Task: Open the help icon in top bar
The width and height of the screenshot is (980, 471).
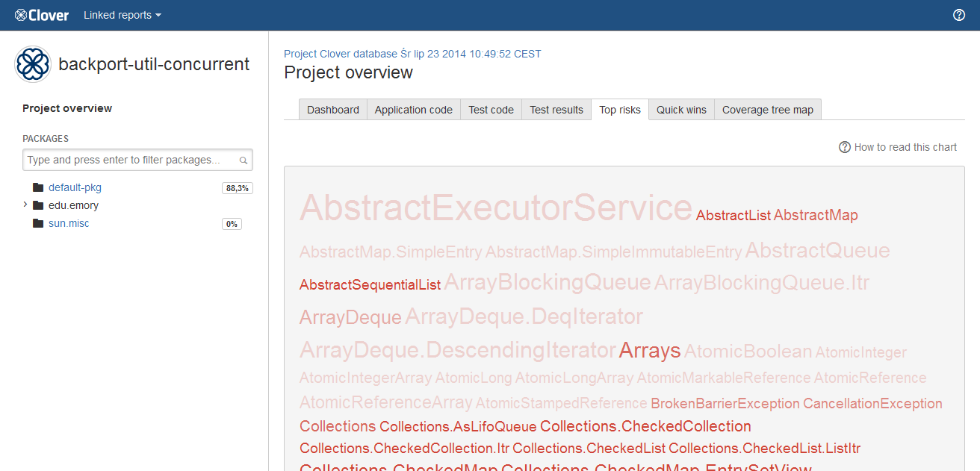Action: pyautogui.click(x=959, y=15)
